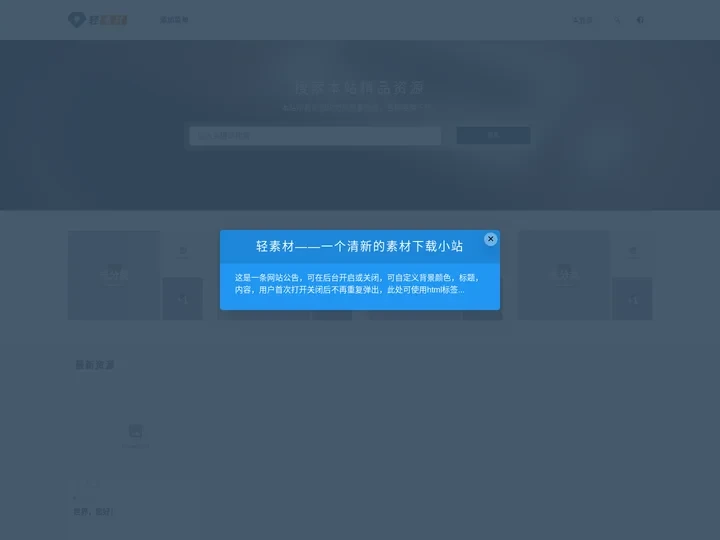The image size is (720, 540).
Task: Open the 世界，你好! post title
Action: click(x=93, y=512)
